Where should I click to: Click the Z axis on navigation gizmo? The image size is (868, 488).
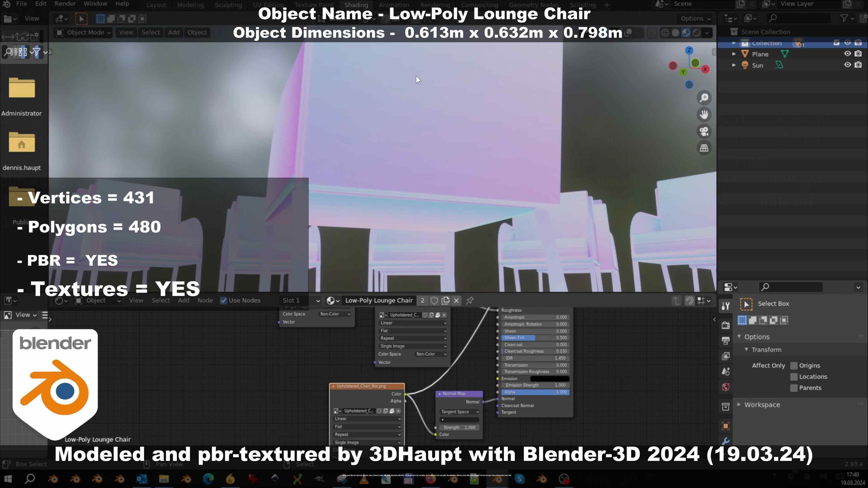point(689,50)
